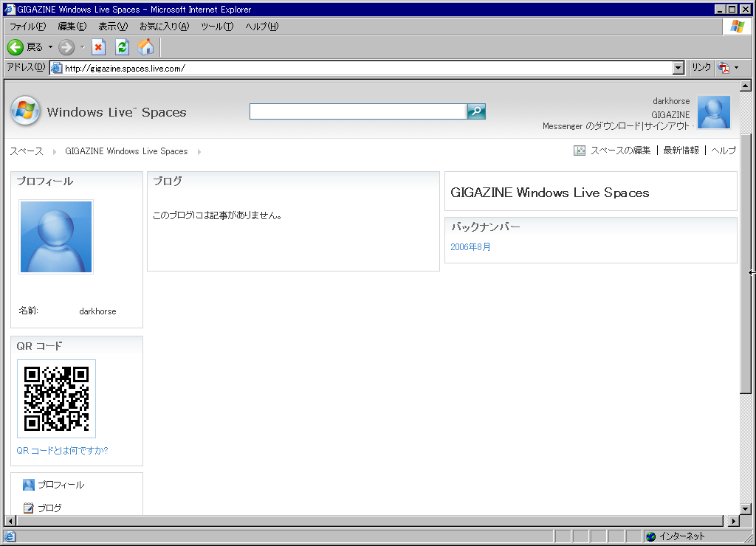Expand the arrow after スペース breadcrumb
This screenshot has width=756, height=546.
tap(55, 152)
